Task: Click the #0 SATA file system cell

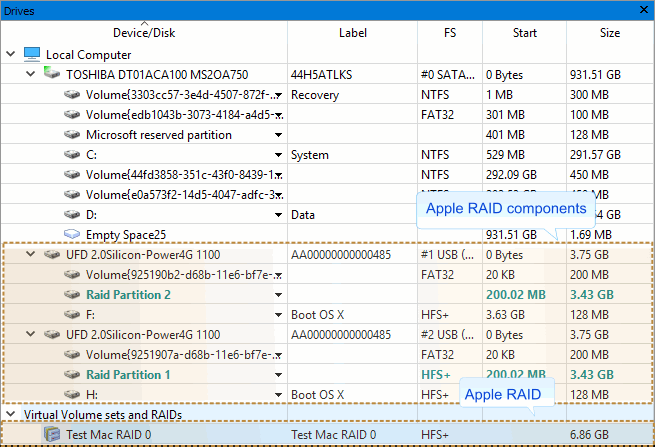Action: [448, 75]
